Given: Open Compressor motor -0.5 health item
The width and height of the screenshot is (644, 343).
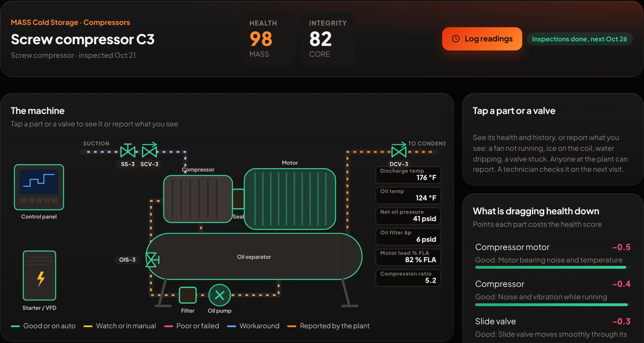Looking at the screenshot, I should click(x=553, y=255).
